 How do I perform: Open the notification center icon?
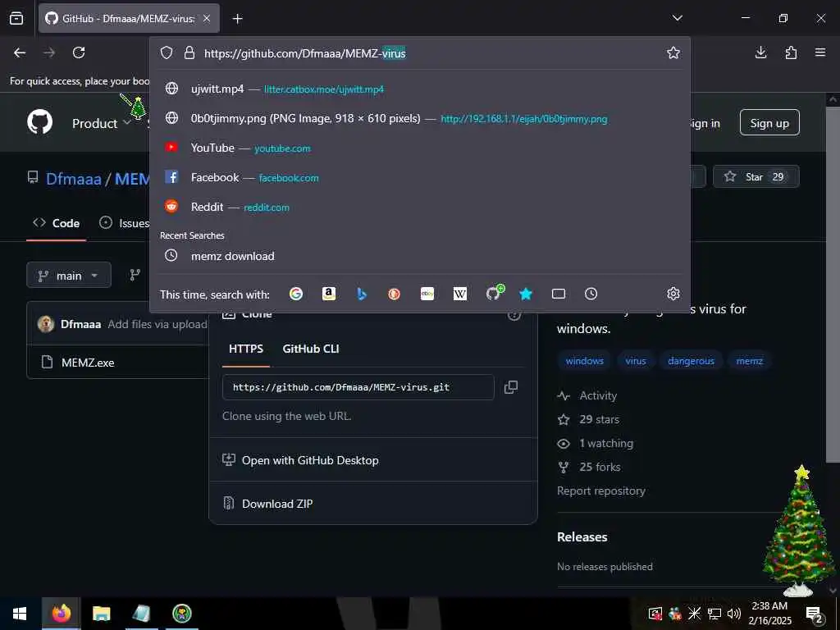tap(815, 614)
